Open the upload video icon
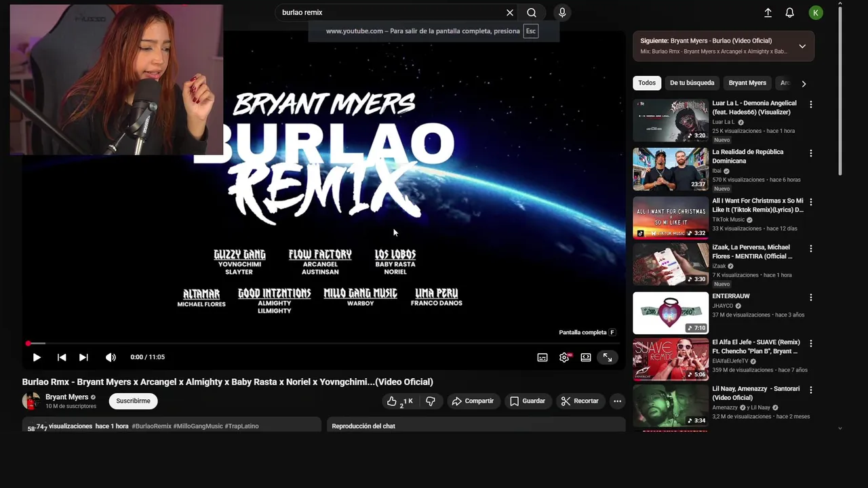Image resolution: width=868 pixels, height=488 pixels. [768, 13]
